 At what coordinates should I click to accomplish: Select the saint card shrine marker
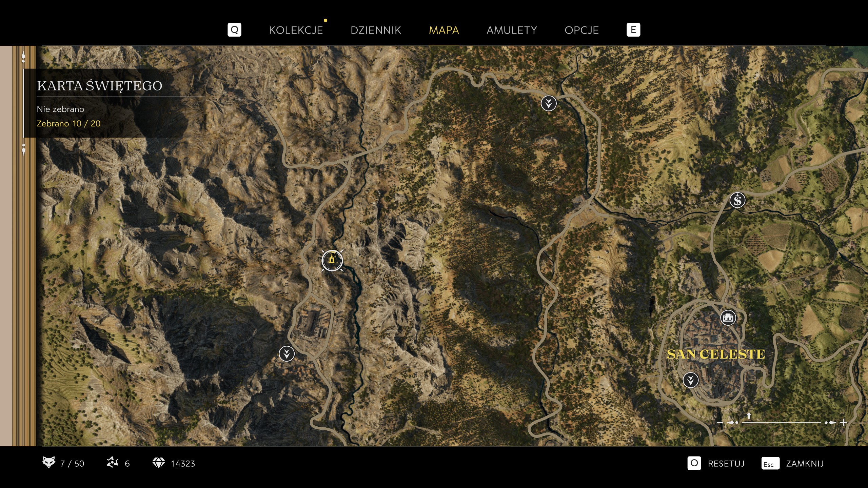point(332,260)
